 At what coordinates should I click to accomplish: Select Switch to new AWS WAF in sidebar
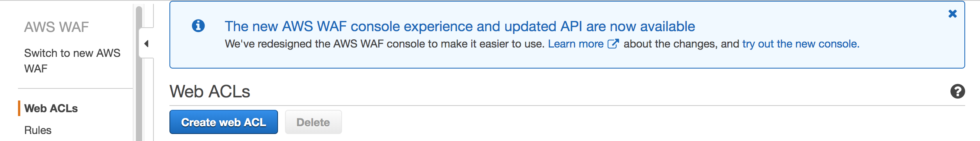click(72, 61)
